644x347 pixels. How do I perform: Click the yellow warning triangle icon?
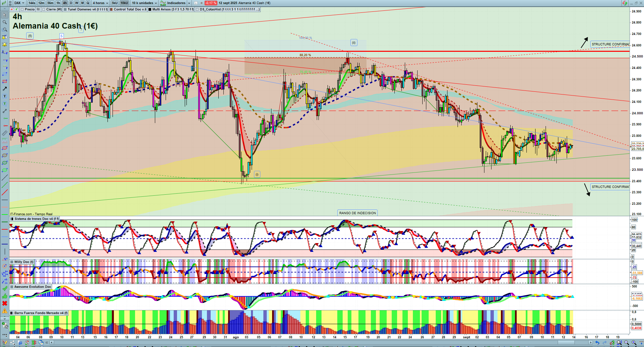tap(5, 311)
